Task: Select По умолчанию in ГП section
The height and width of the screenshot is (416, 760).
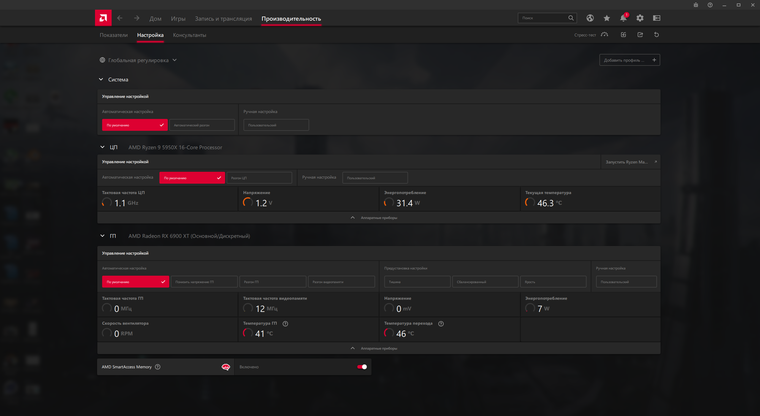Action: pos(135,282)
